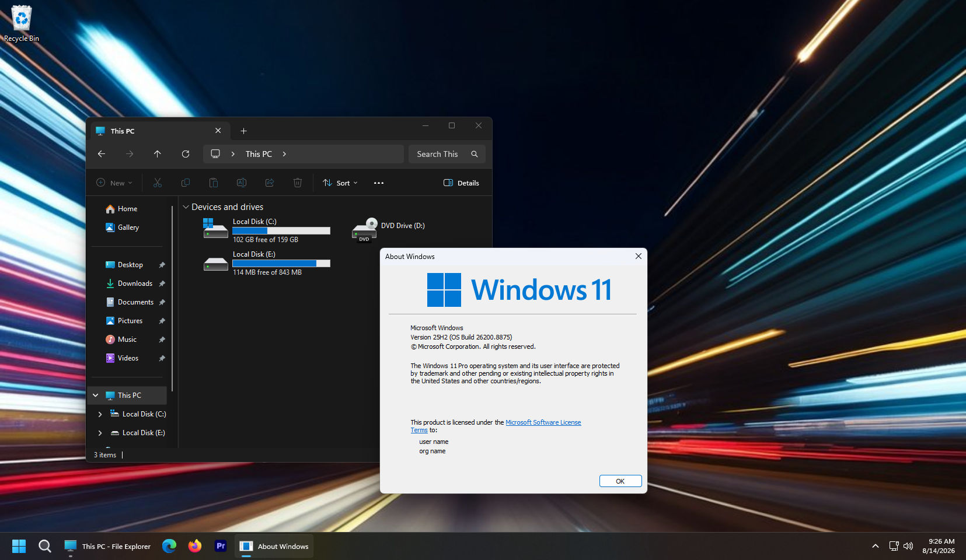Open the Microsoft Software License Terms link
This screenshot has height=560, width=966.
[x=543, y=422]
